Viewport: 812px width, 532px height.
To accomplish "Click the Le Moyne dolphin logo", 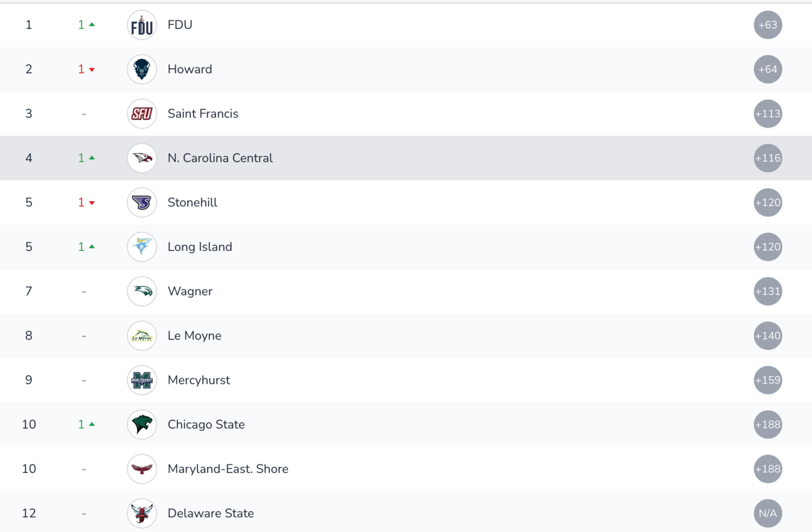I will (141, 336).
